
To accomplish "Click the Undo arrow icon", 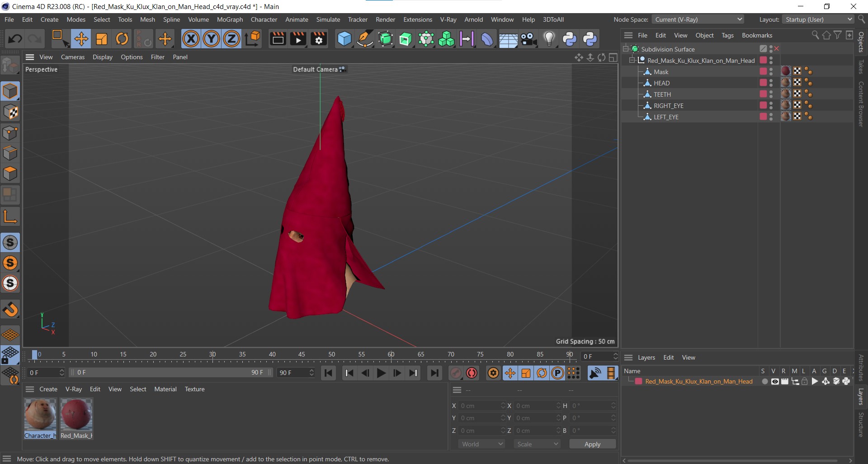I will click(15, 39).
